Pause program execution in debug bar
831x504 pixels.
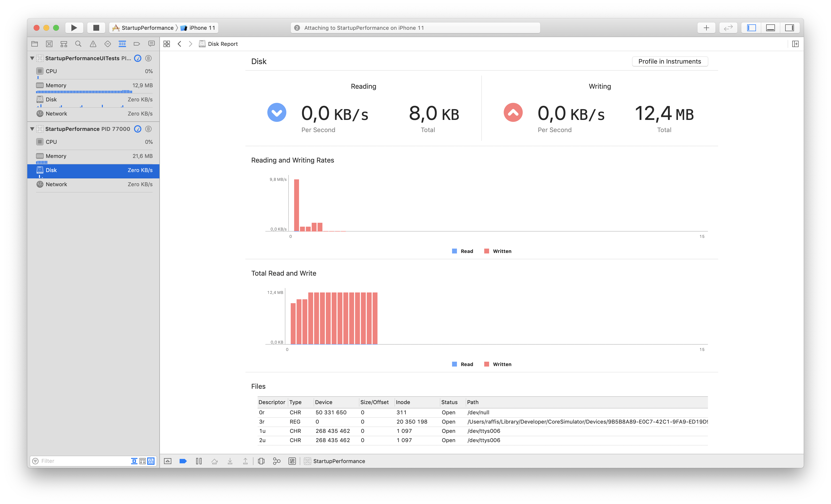coord(199,461)
